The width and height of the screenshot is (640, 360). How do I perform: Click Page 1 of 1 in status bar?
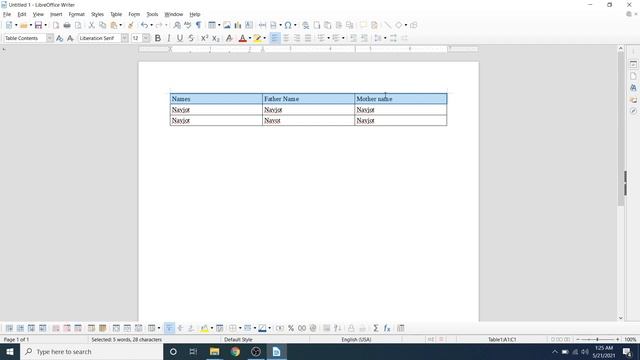coord(16,340)
